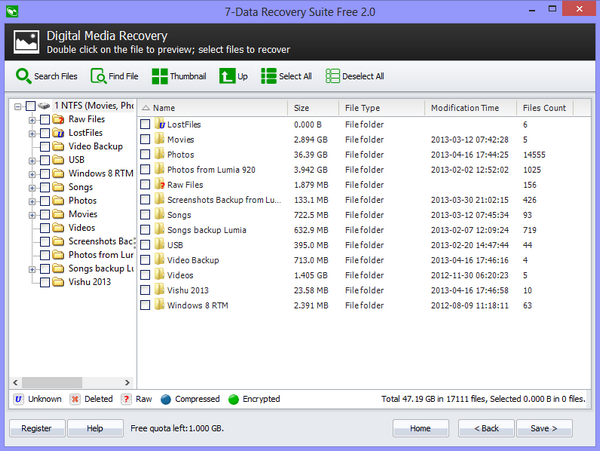Click tree scrollbar right arrow
This screenshot has height=451, width=600.
point(127,382)
